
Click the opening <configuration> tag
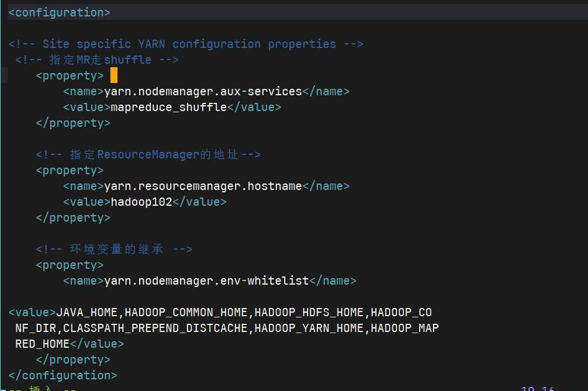58,12
